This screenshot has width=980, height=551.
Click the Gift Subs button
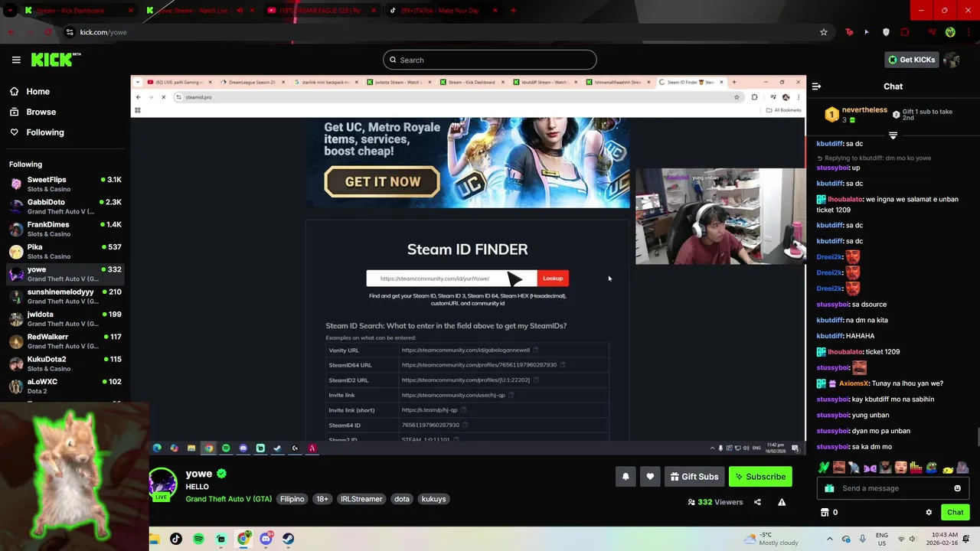tap(694, 477)
